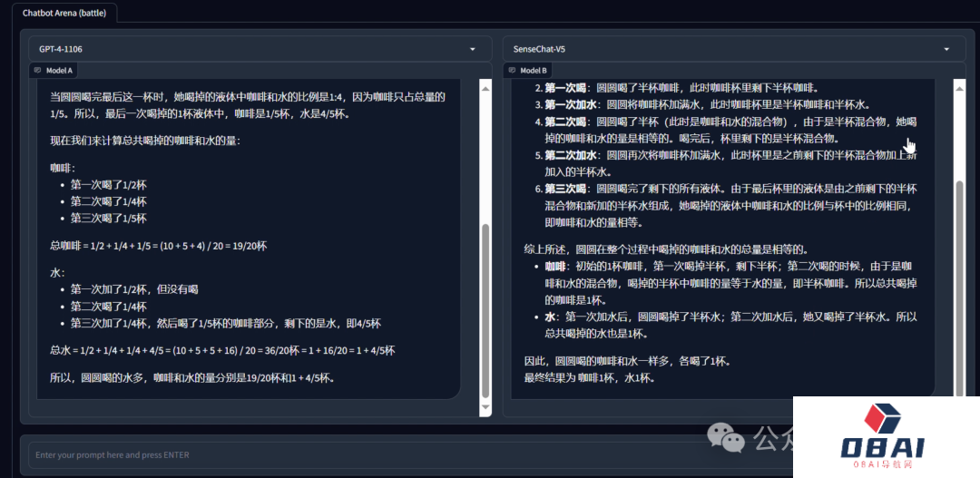The height and width of the screenshot is (478, 980).
Task: Click the right panel scroll-up arrow
Action: point(959,86)
